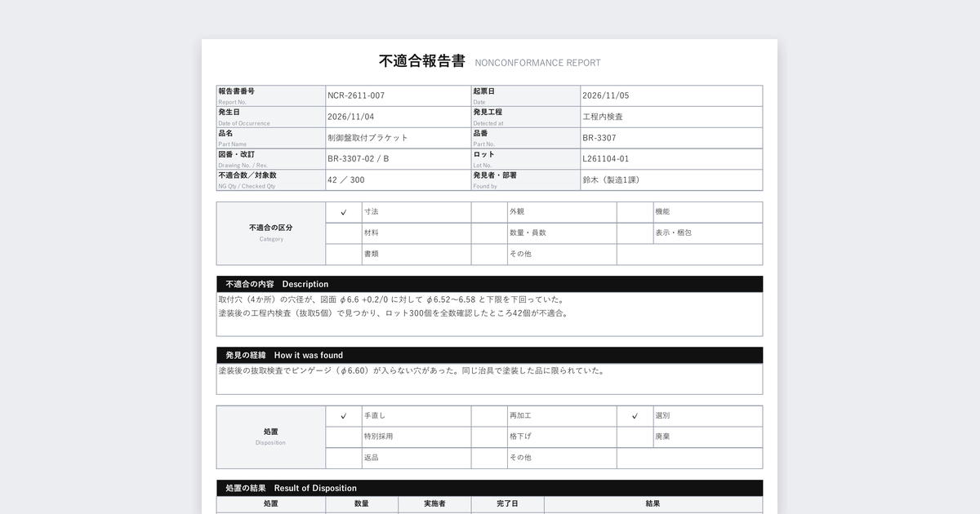Click the report number NCR-2611-007

(x=356, y=95)
